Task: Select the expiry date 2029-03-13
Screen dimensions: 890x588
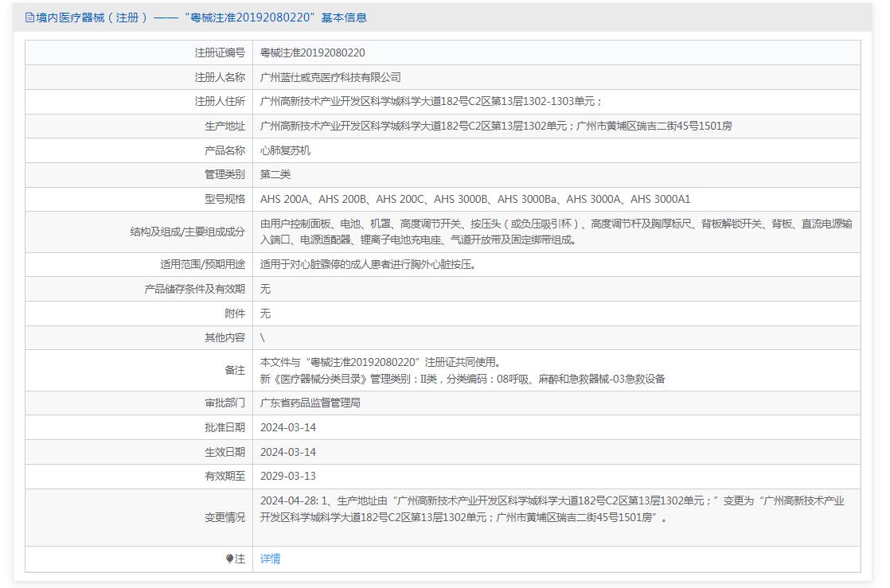Action: click(x=288, y=477)
